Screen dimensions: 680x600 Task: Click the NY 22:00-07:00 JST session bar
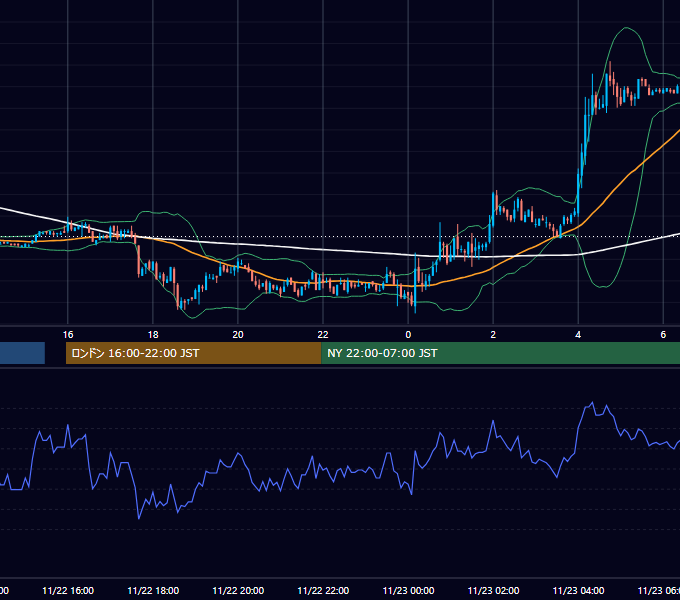[500, 353]
